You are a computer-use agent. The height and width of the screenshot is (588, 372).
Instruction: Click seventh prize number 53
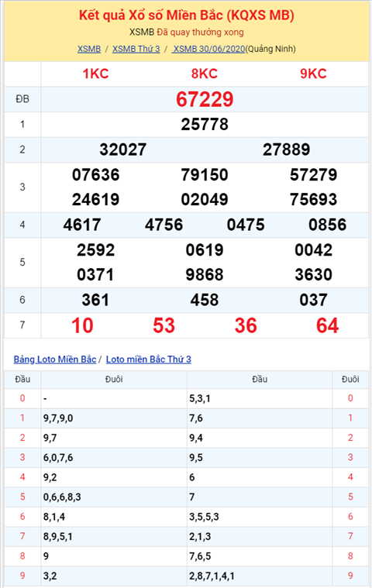(x=164, y=325)
